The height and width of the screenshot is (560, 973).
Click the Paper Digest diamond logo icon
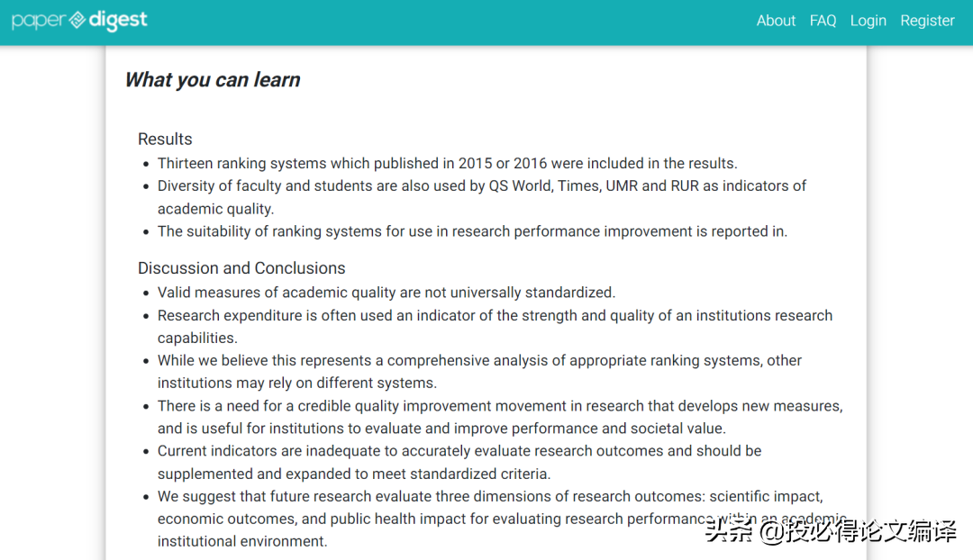(x=77, y=20)
